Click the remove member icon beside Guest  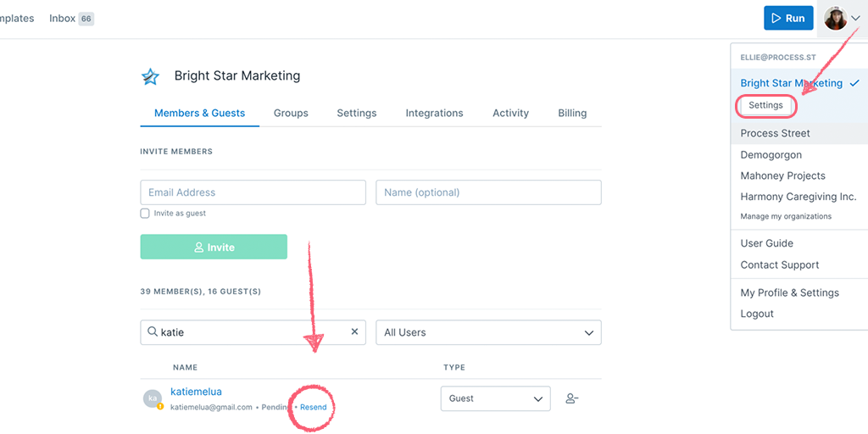click(572, 398)
